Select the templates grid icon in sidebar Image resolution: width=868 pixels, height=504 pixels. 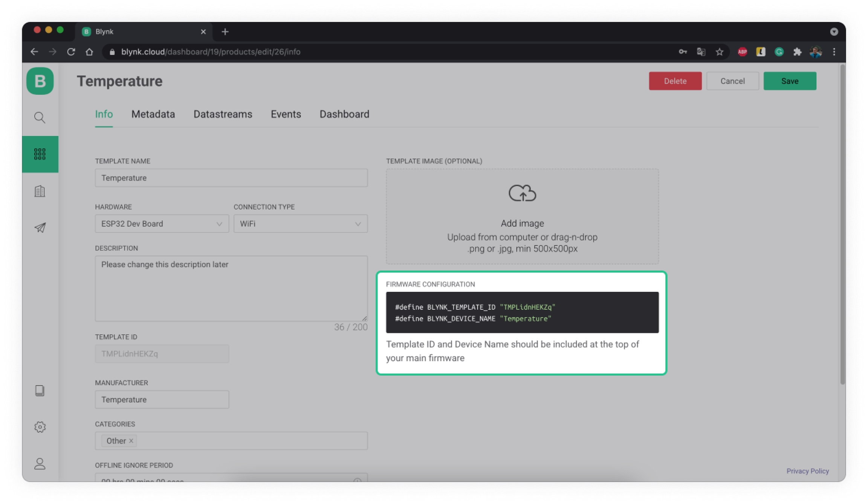pos(40,154)
